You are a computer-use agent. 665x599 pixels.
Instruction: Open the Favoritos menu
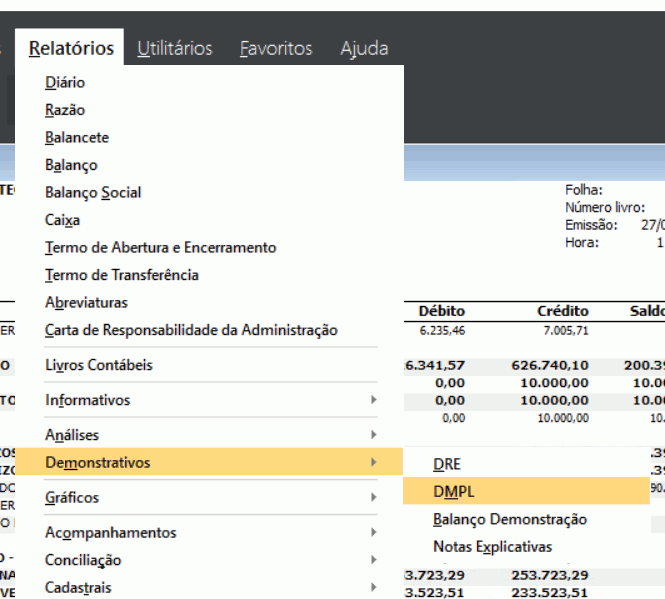pos(276,48)
